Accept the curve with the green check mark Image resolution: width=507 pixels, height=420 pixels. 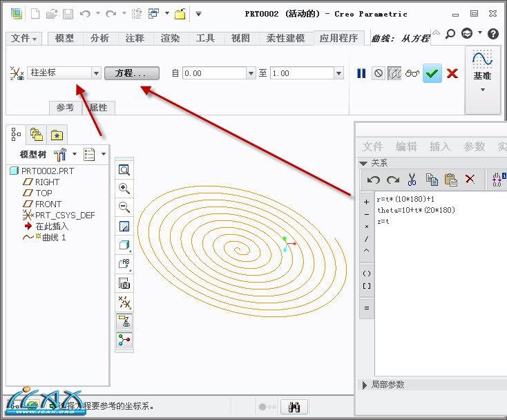[432, 73]
